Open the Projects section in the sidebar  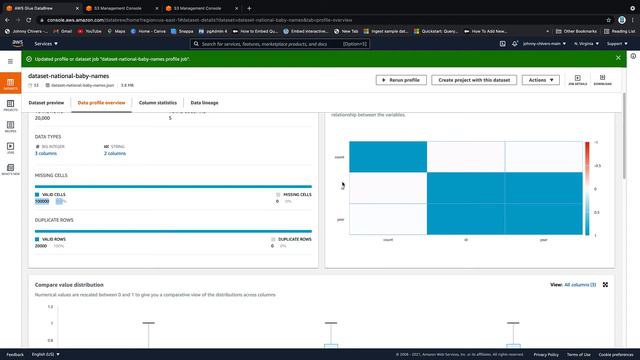(x=11, y=105)
